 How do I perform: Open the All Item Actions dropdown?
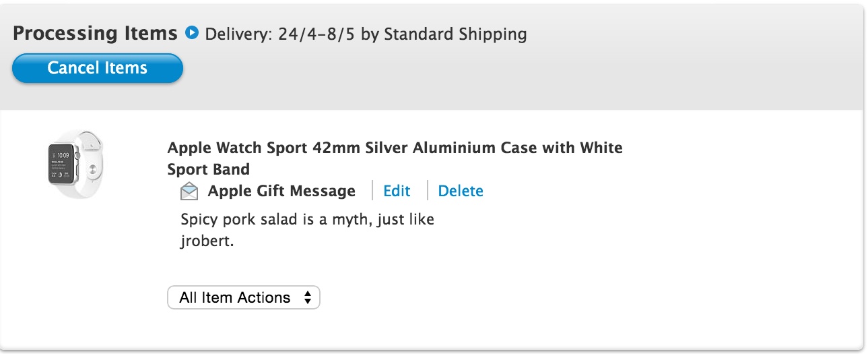coord(244,297)
